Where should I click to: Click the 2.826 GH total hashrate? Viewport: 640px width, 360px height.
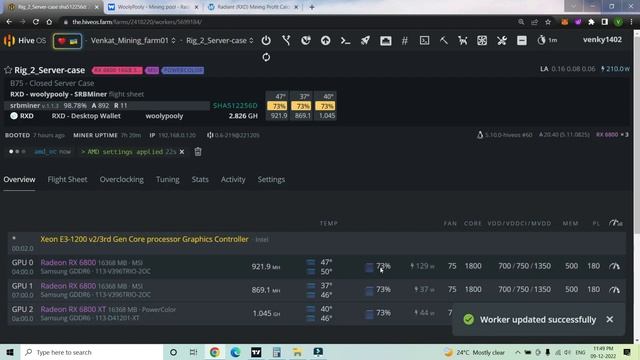point(243,116)
